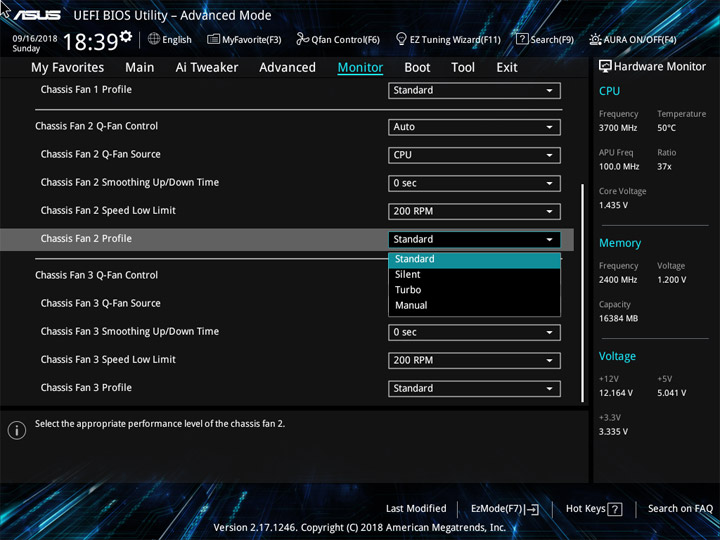
Task: Click Core Voltage value 1.435 V
Action: (x=613, y=205)
